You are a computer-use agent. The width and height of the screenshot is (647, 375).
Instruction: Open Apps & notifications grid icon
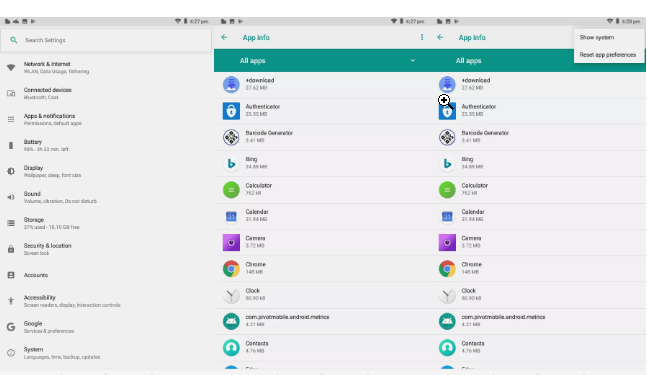tap(11, 119)
